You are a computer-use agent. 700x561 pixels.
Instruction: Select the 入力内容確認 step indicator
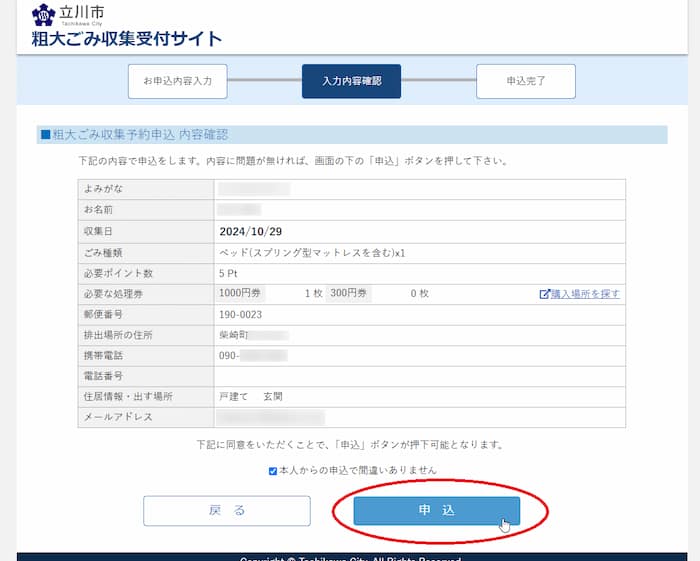point(351,81)
